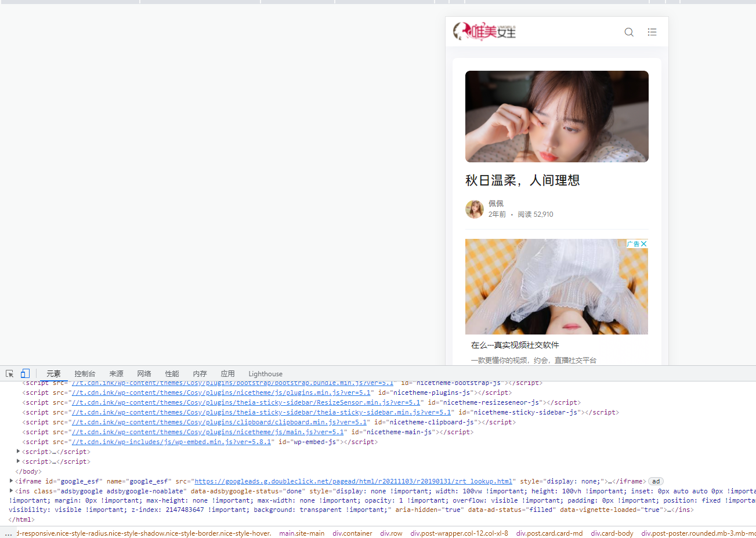This screenshot has height=538, width=756.
Task: Select the inspect element cursor icon
Action: [x=9, y=373]
